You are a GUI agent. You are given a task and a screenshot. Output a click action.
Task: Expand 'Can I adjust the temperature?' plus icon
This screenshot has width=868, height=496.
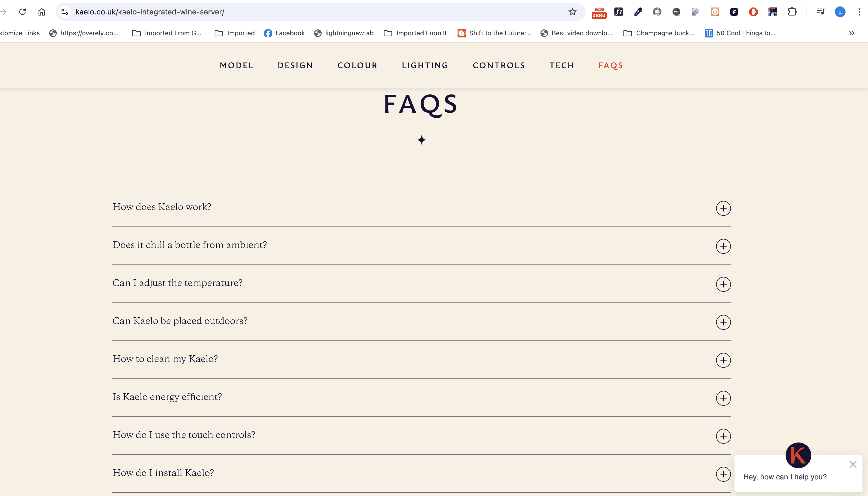click(x=723, y=284)
